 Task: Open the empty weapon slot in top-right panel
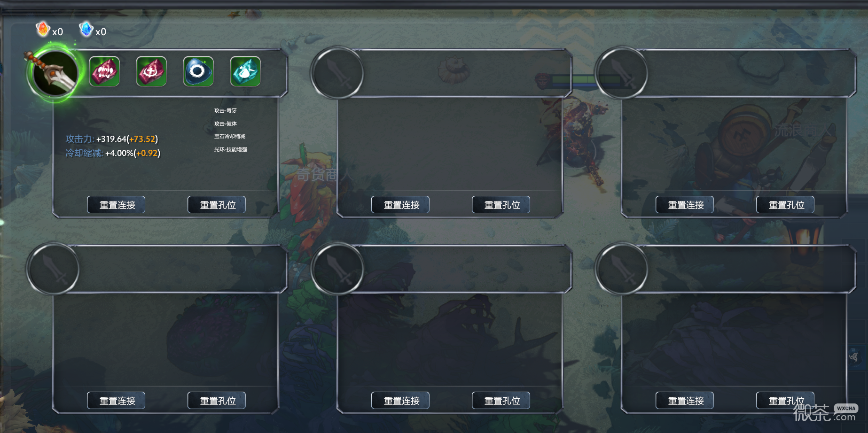click(x=621, y=73)
